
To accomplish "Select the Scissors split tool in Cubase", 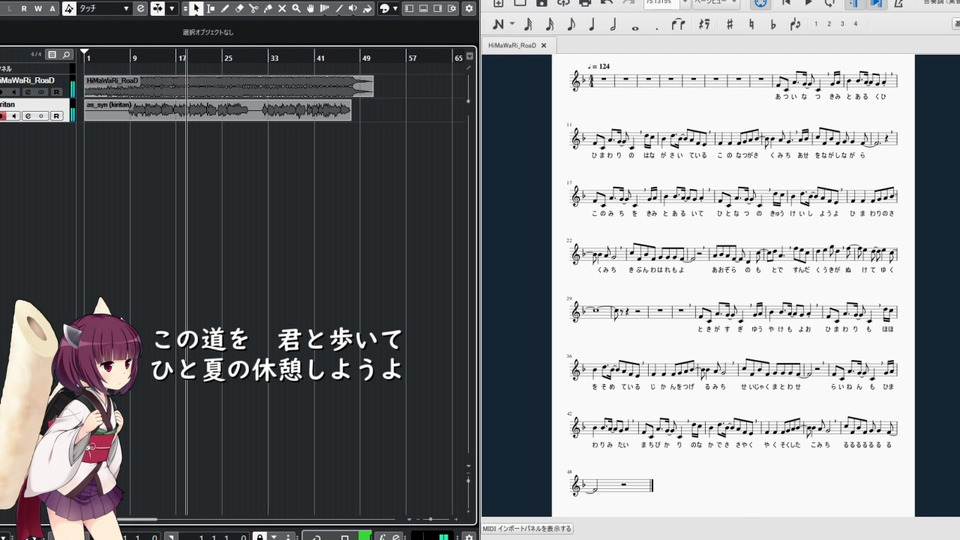I will click(x=254, y=9).
